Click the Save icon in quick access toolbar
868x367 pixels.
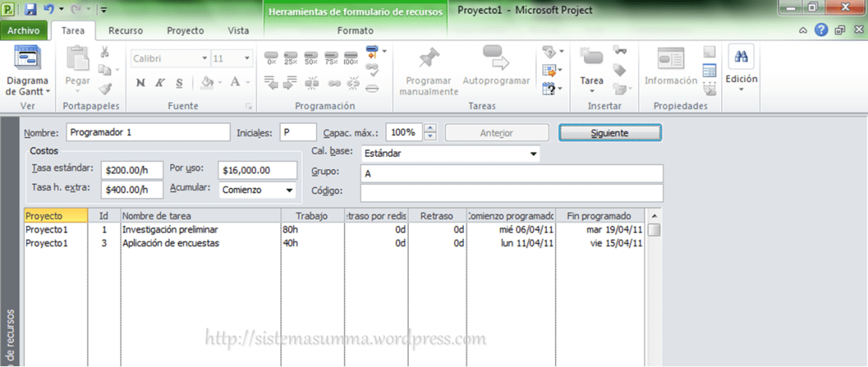[30, 10]
